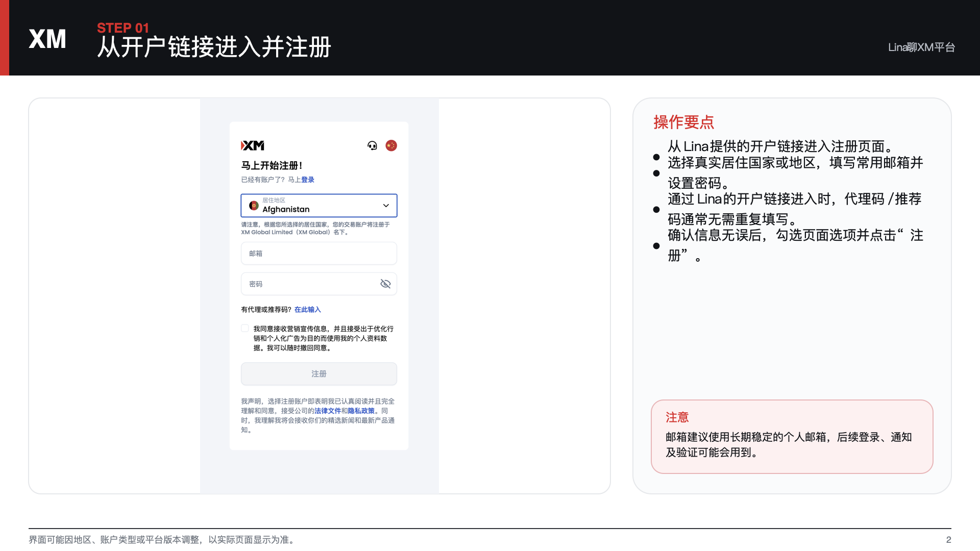Viewport: 980px width, 551px height.
Task: Expand the country list chevron arrow
Action: click(x=386, y=206)
